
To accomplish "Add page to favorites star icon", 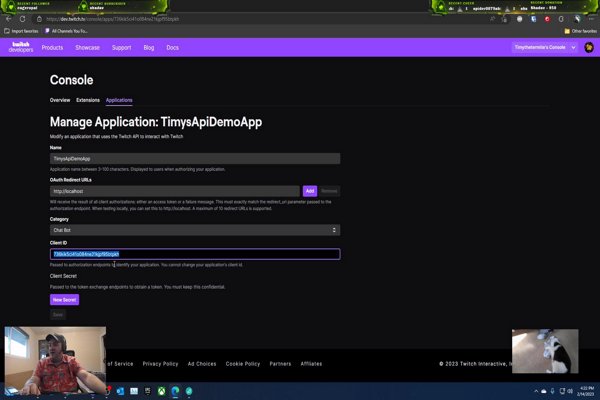I will click(505, 19).
